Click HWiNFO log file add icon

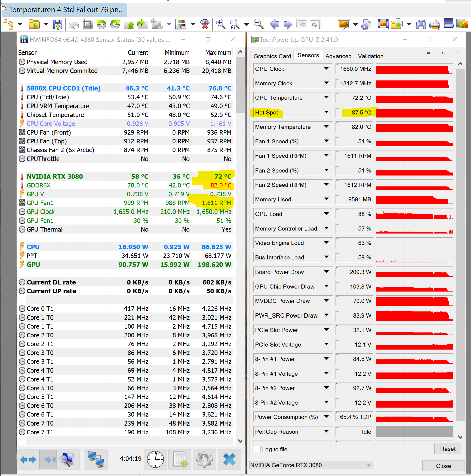click(180, 460)
